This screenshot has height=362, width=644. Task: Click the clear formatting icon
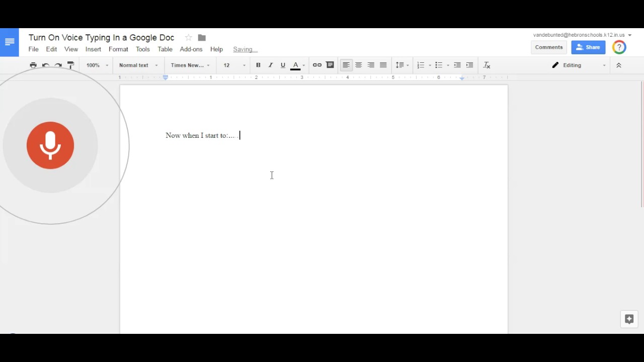[x=487, y=65]
